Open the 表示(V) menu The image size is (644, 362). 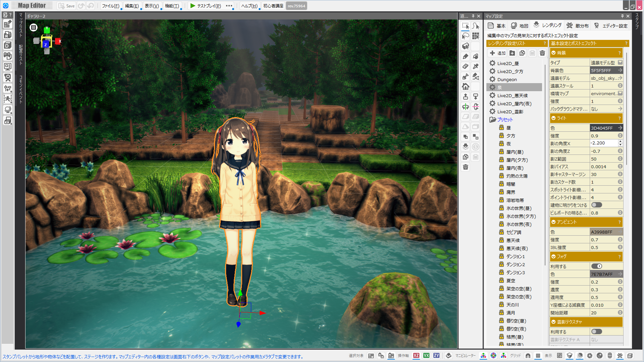pos(152,6)
